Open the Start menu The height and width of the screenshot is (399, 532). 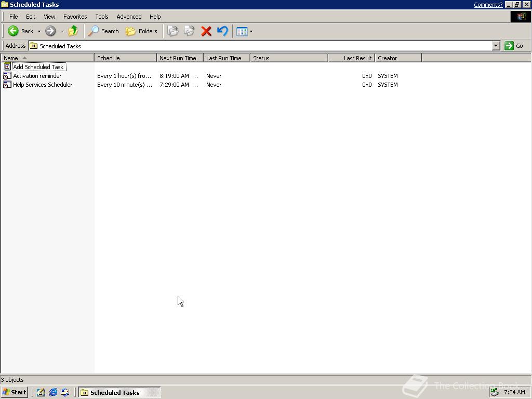[x=14, y=393]
